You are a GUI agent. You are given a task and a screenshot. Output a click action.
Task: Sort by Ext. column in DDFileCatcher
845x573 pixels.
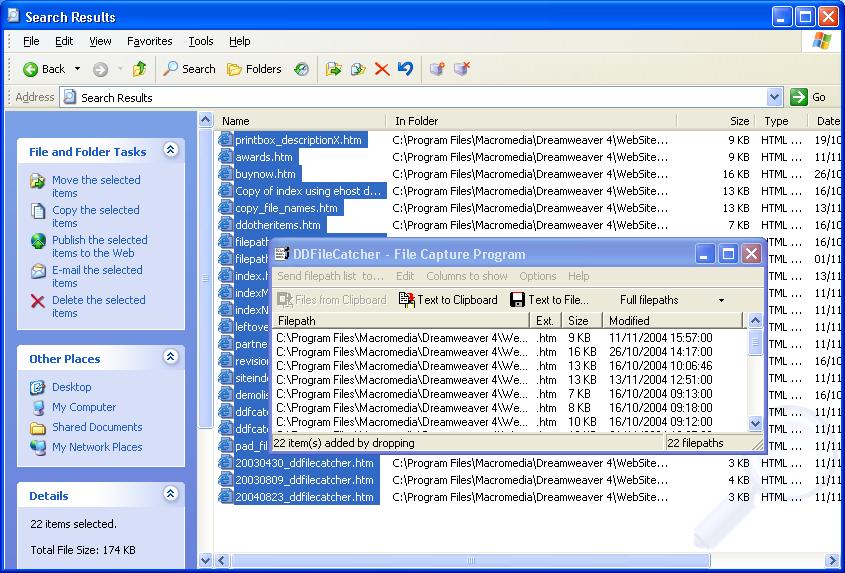pos(546,321)
